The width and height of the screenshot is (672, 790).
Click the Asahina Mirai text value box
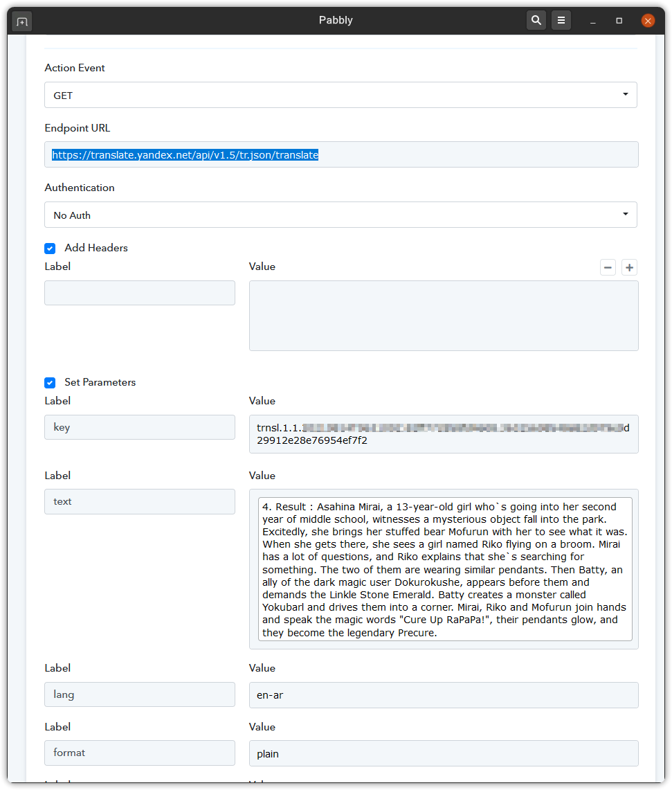tap(445, 569)
